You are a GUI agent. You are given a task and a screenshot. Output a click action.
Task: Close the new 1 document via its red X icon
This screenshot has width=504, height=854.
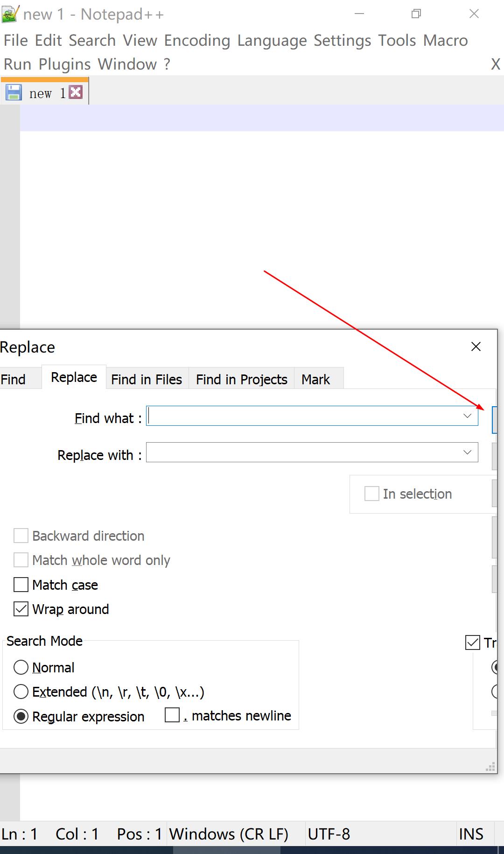(76, 92)
